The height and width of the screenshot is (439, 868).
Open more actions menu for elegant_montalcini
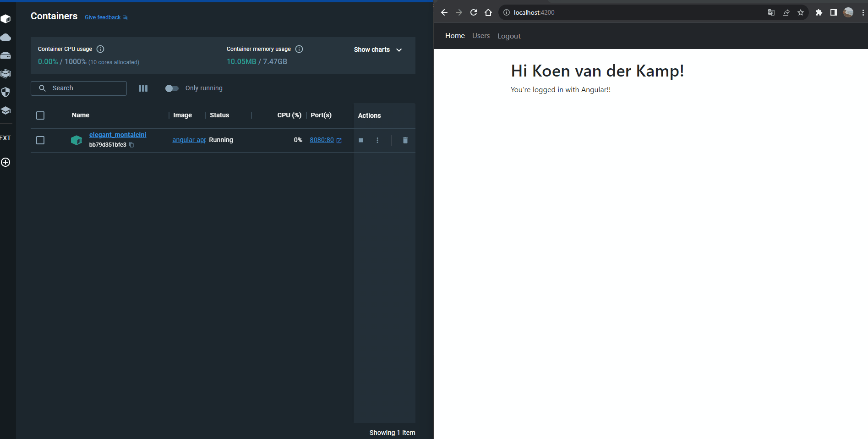click(377, 140)
